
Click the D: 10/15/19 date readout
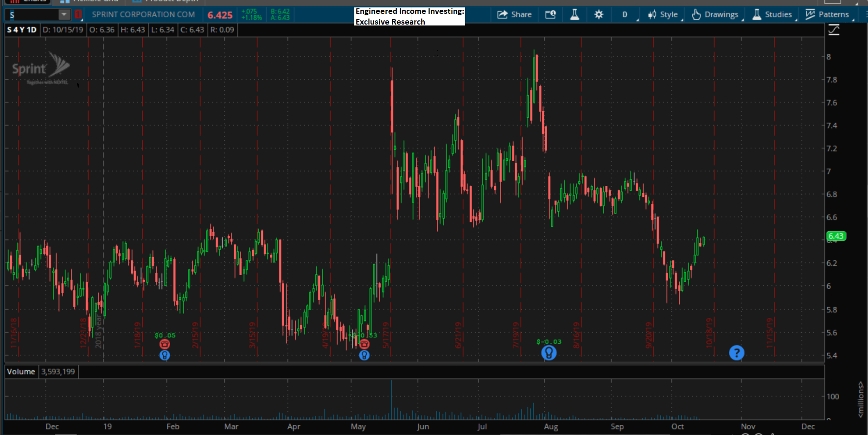tap(63, 30)
